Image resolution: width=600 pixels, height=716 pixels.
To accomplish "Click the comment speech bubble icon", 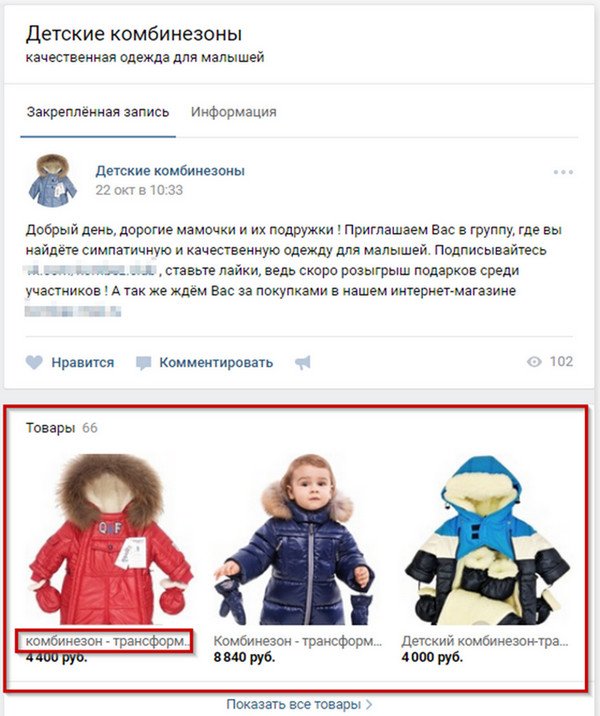I will 143,363.
